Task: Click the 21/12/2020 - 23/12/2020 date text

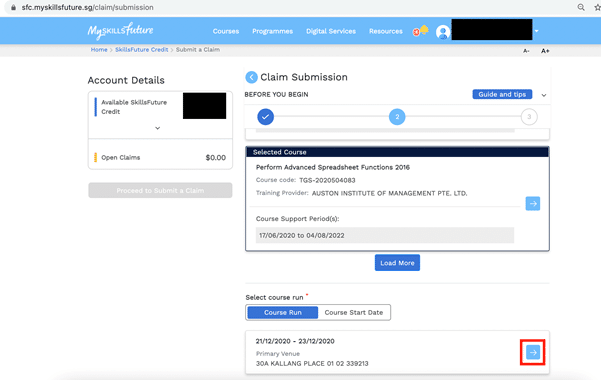Action: pyautogui.click(x=295, y=341)
